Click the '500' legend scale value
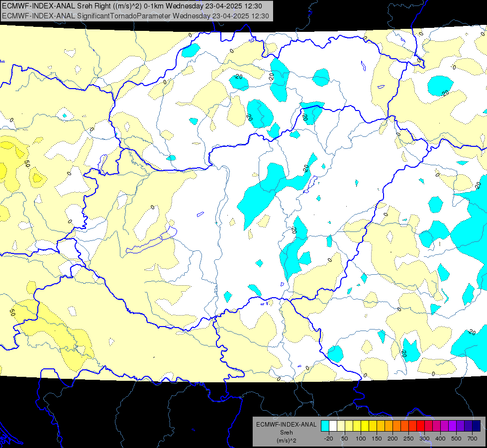The width and height of the screenshot is (487, 448). 456,439
